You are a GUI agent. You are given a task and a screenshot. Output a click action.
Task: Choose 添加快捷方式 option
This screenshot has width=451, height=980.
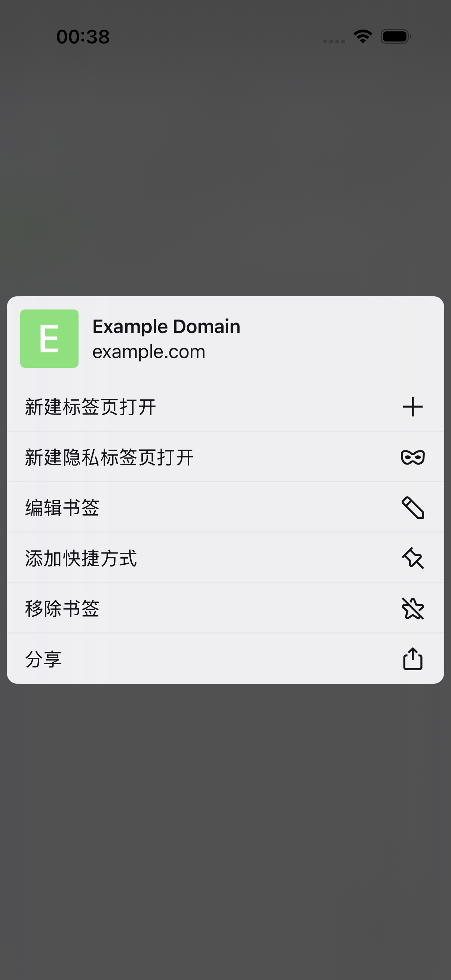point(225,558)
